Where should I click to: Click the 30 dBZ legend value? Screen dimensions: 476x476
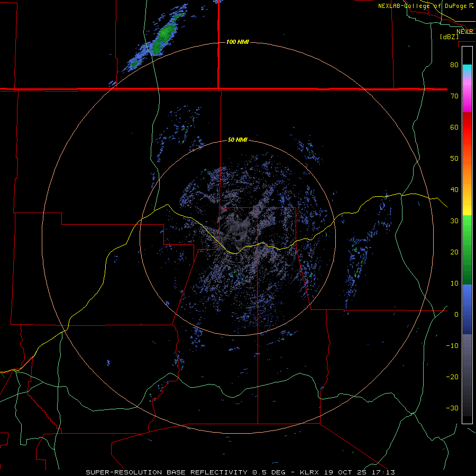454,221
